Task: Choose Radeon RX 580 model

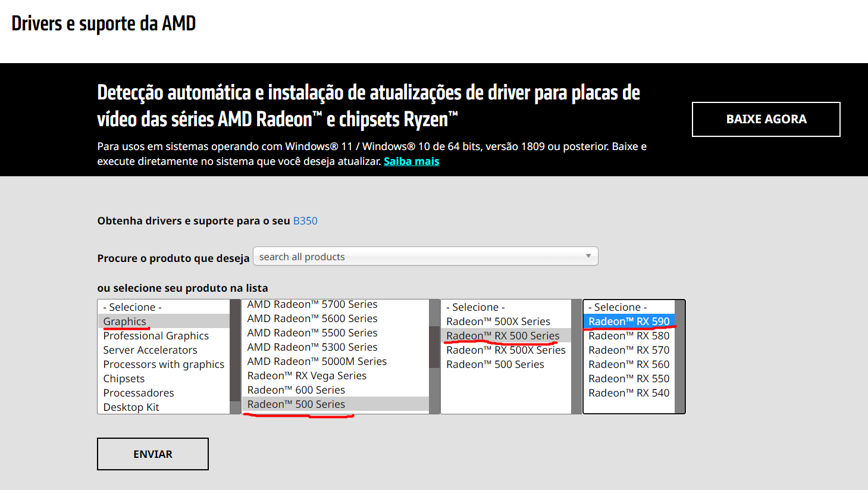Action: pos(629,336)
